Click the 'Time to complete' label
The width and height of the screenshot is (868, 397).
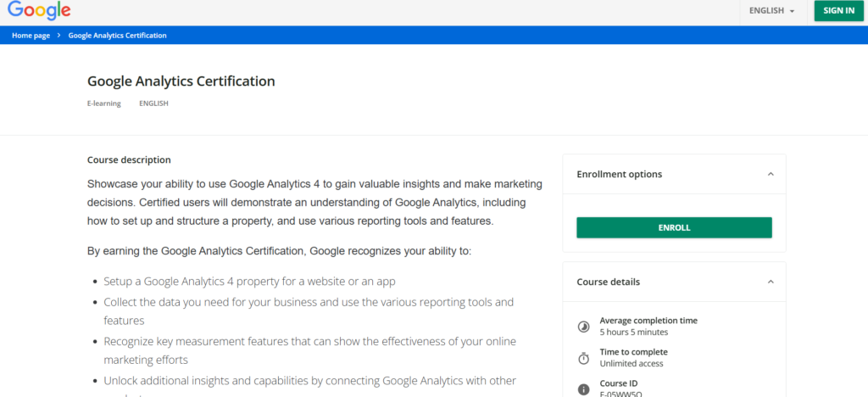point(634,352)
